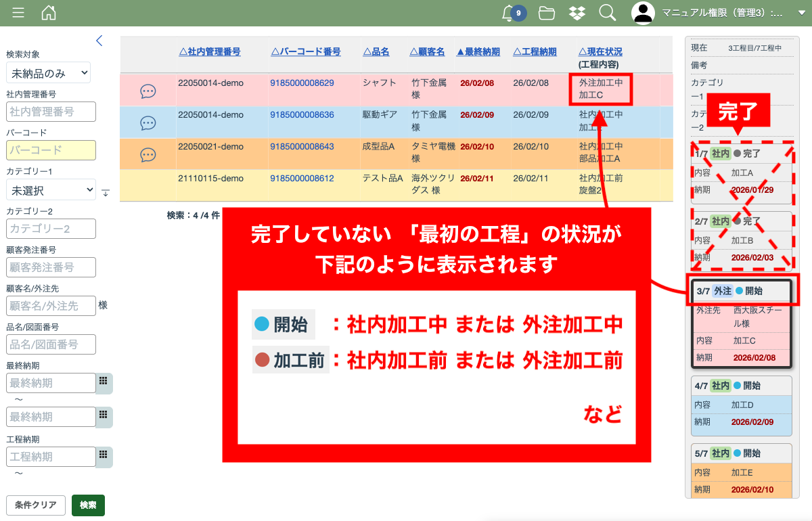This screenshot has height=521, width=812.
Task: Go to the home icon
Action: tap(49, 13)
